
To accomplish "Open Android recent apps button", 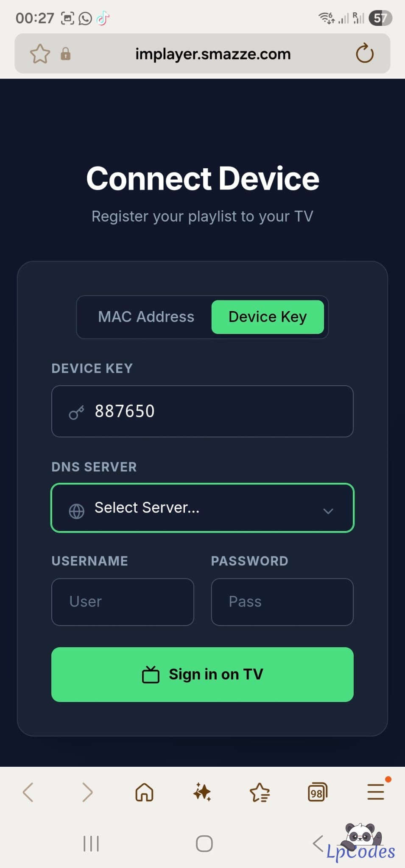I will (x=91, y=843).
